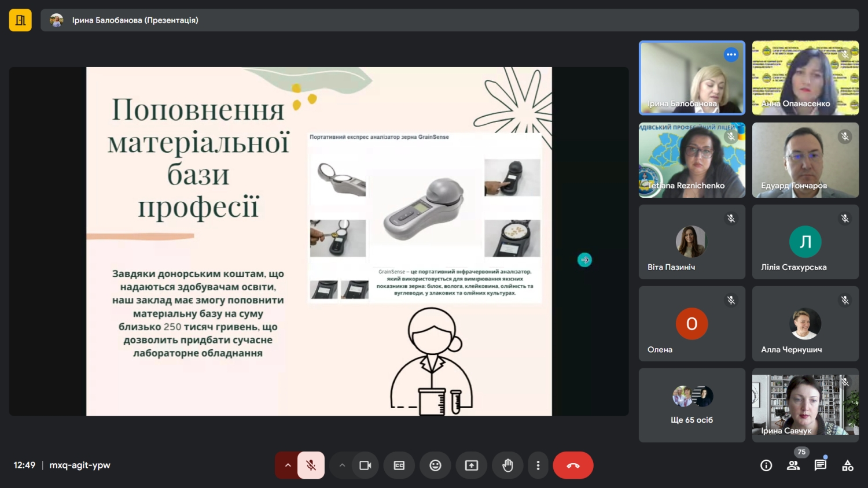Open the activities panel
The height and width of the screenshot is (488, 868).
click(x=848, y=465)
